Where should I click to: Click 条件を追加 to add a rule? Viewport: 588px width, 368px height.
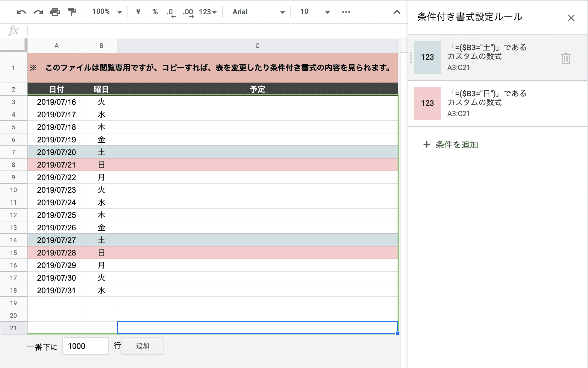coord(457,145)
